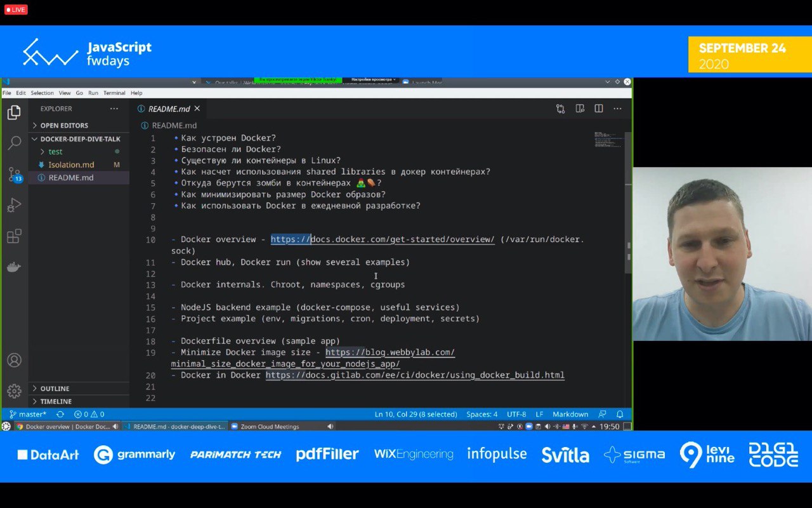Click line 18 'Dockerfile overview (sample app)'

(260, 341)
